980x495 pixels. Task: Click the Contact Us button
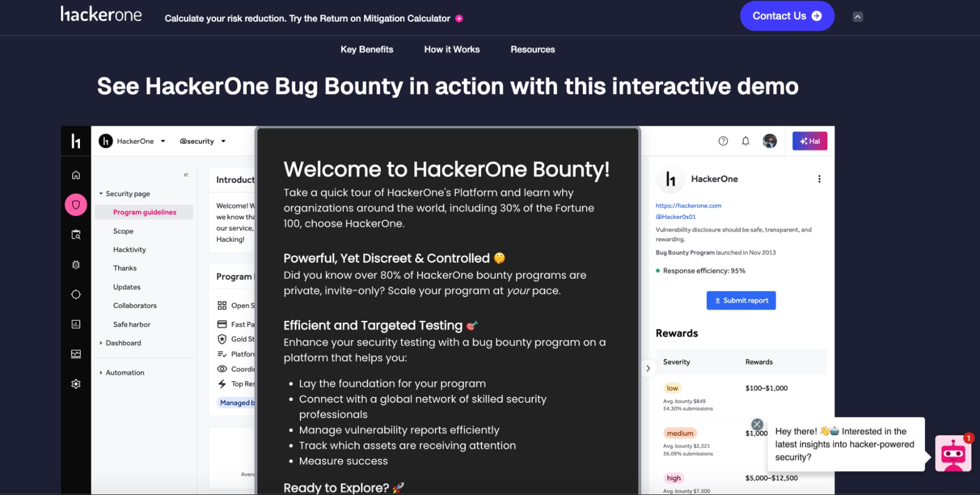click(787, 16)
